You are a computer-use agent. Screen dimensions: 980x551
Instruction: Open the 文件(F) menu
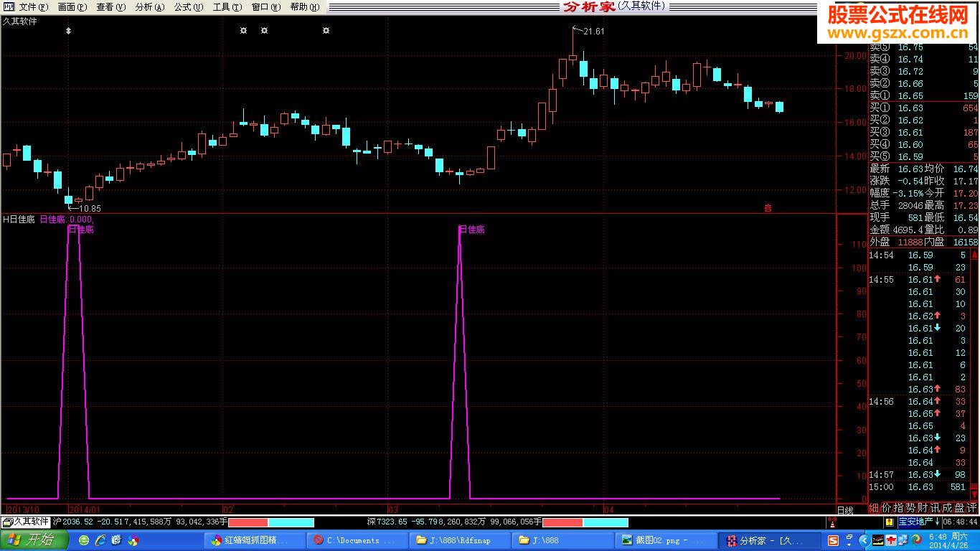pyautogui.click(x=34, y=7)
